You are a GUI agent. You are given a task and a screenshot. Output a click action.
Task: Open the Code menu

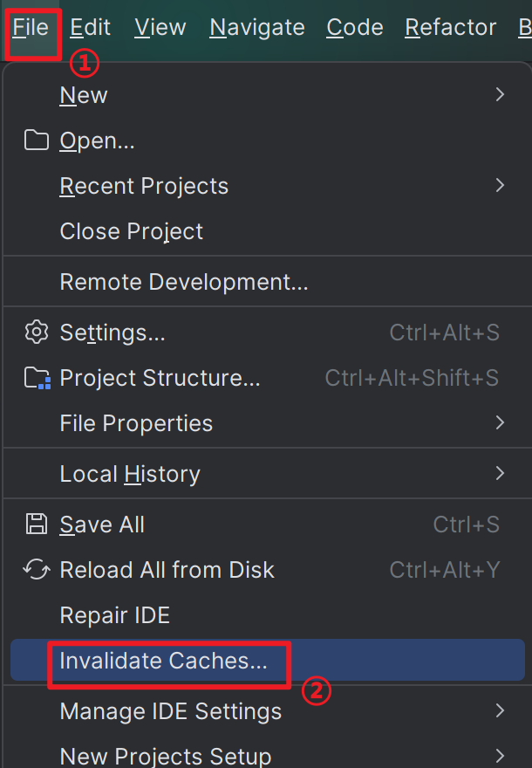355,27
